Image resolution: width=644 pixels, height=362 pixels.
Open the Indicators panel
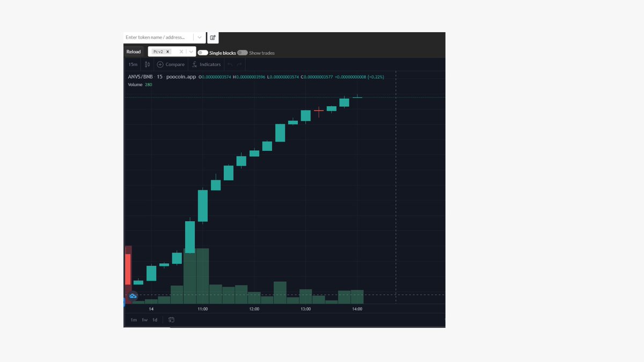click(x=206, y=64)
